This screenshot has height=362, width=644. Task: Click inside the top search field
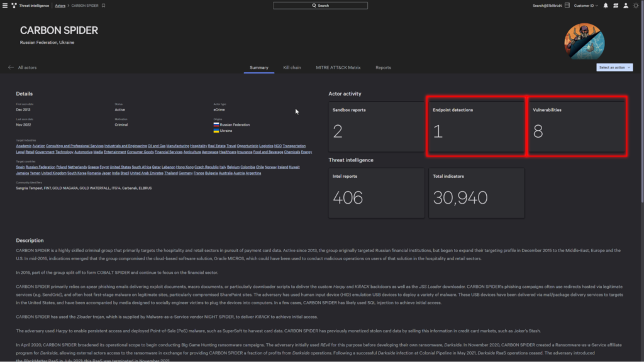320,5
